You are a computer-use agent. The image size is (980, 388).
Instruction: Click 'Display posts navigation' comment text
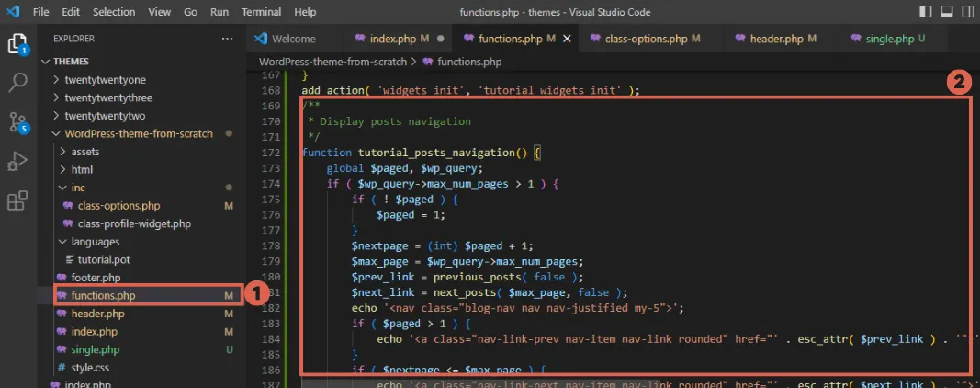395,121
